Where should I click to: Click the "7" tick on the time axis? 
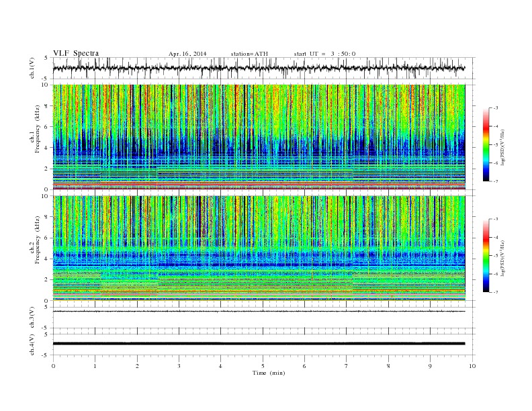(347, 366)
